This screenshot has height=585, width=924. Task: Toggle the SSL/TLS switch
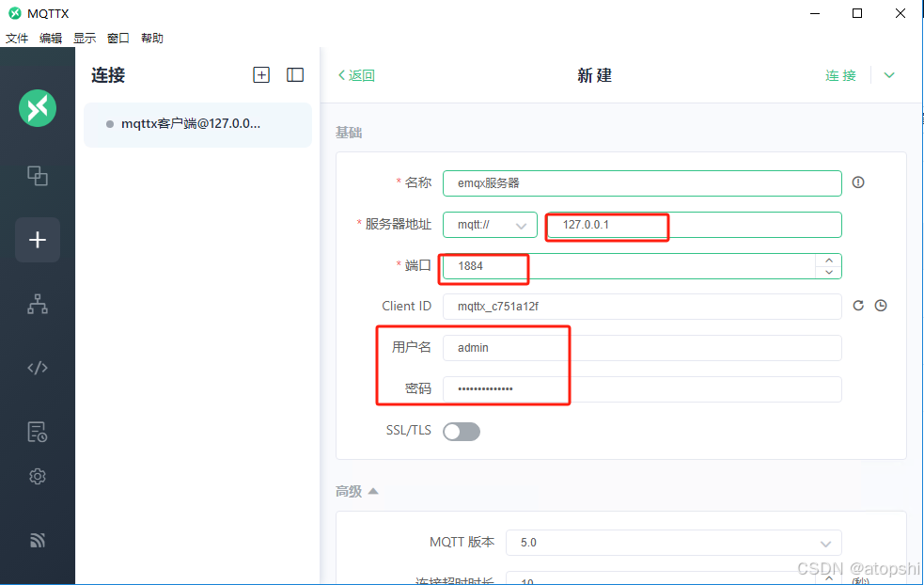[462, 430]
